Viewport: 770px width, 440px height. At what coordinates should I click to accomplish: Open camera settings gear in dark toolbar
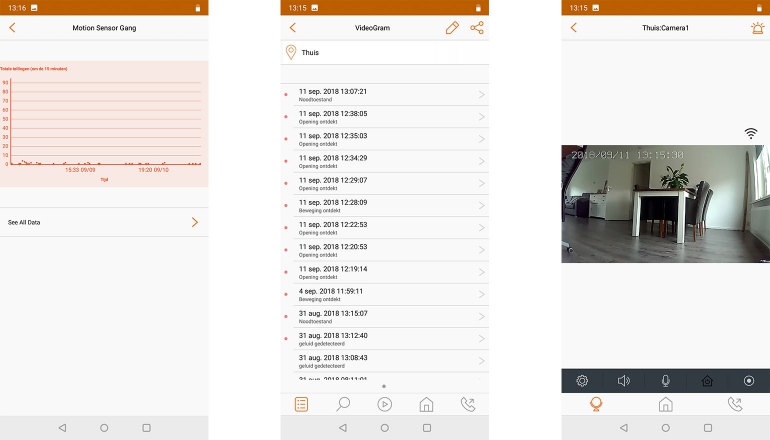pos(582,381)
